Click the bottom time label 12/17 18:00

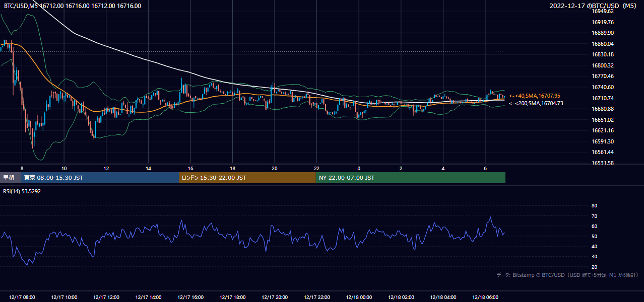[x=232, y=297]
